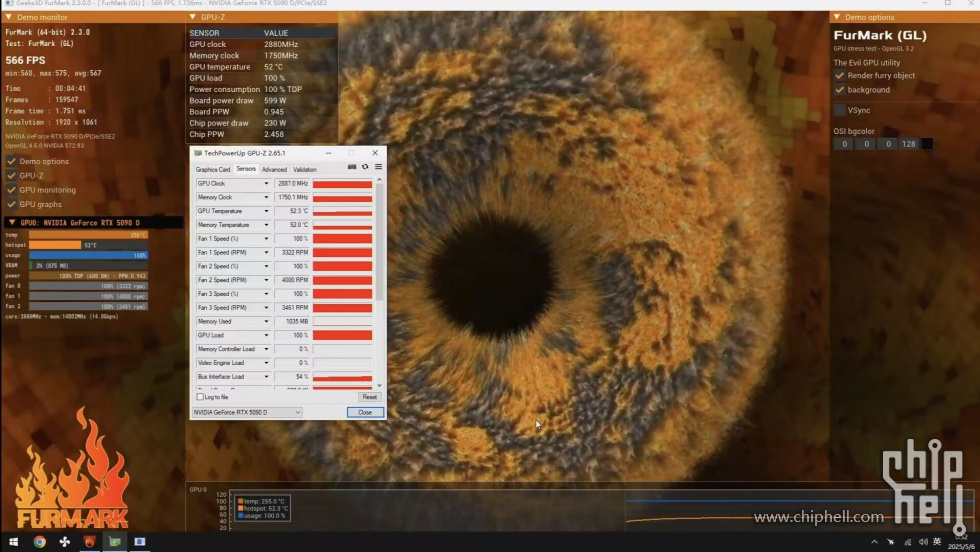This screenshot has width=980, height=552.
Task: Uncheck the background option
Action: click(839, 90)
